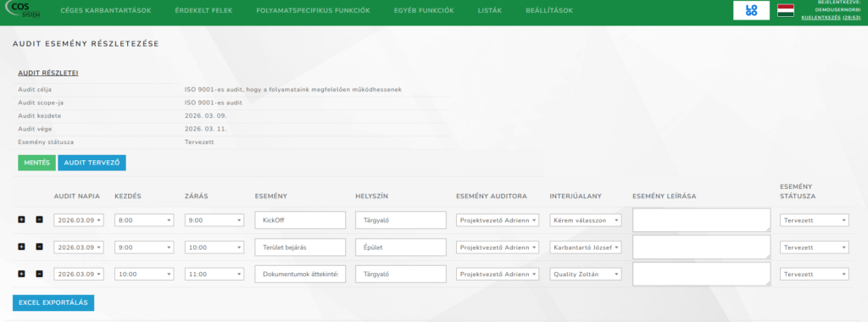Add a row after Dokumentumok áttekintés event
Viewport: 868px width, 322px height.
tap(21, 274)
